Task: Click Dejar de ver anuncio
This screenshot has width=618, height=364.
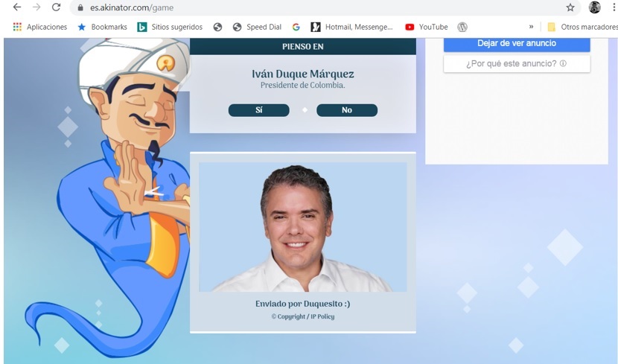Action: (x=517, y=44)
